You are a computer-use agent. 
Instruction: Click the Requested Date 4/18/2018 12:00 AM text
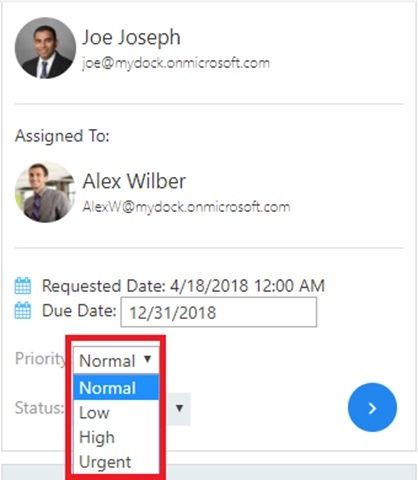[183, 286]
